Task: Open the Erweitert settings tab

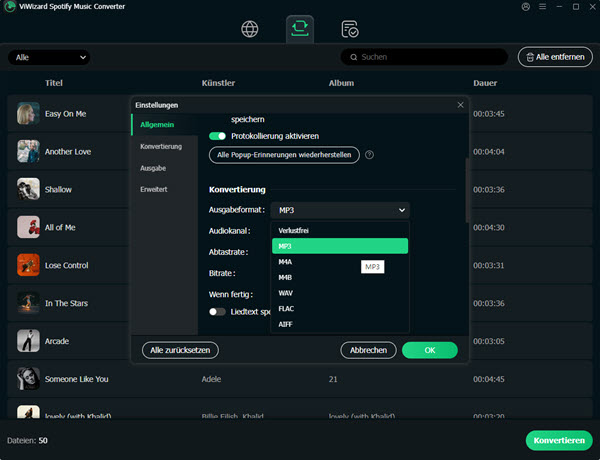Action: 154,189
